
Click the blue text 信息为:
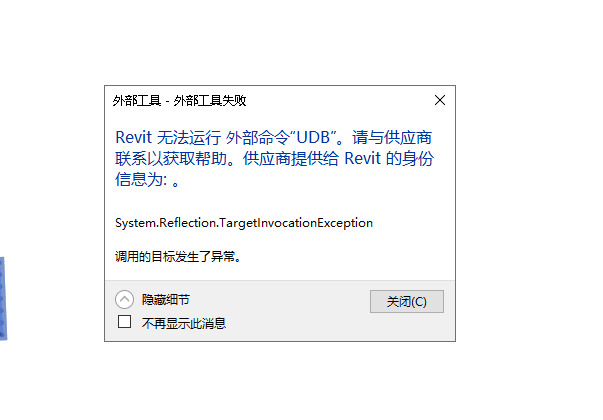pos(141,179)
